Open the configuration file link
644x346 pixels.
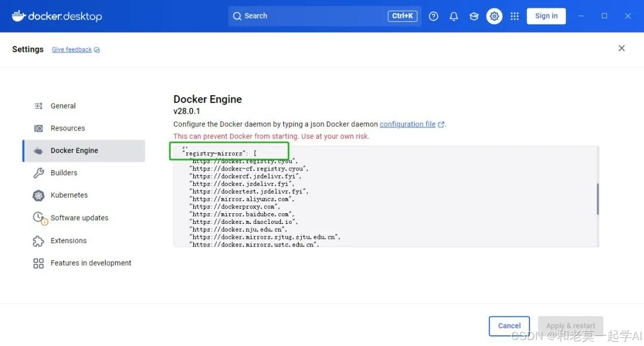(x=407, y=124)
